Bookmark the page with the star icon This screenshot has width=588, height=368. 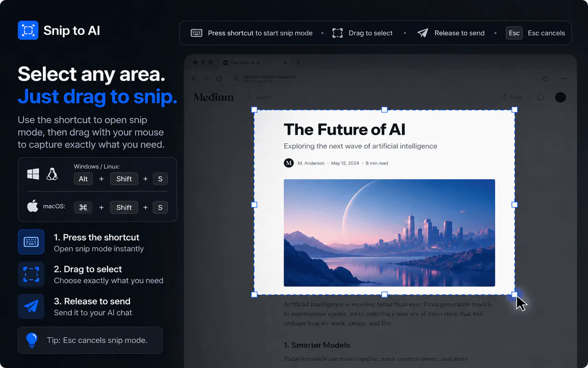pos(545,79)
